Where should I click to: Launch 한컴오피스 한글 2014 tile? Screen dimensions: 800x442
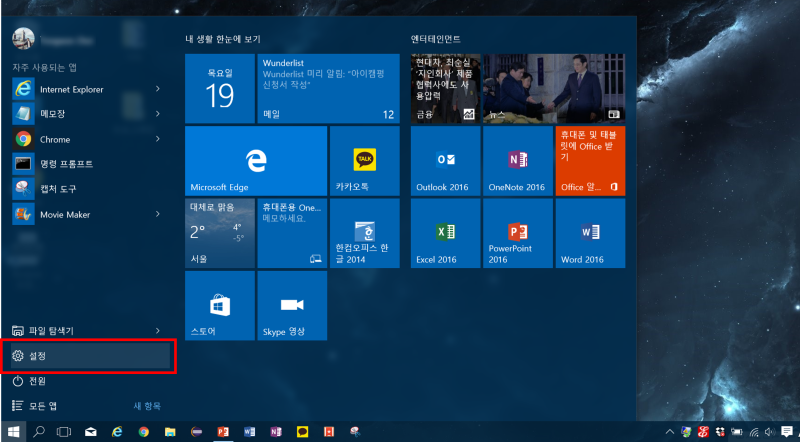pyautogui.click(x=365, y=234)
